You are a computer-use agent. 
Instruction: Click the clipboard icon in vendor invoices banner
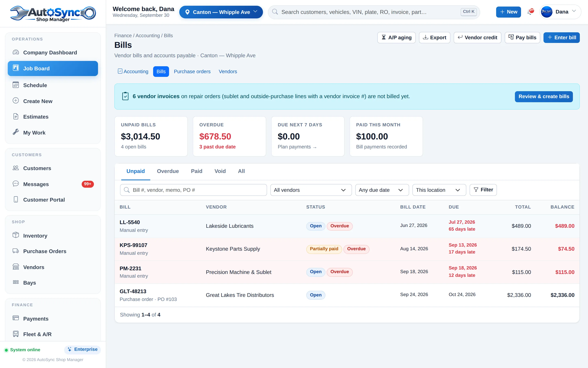pyautogui.click(x=125, y=96)
